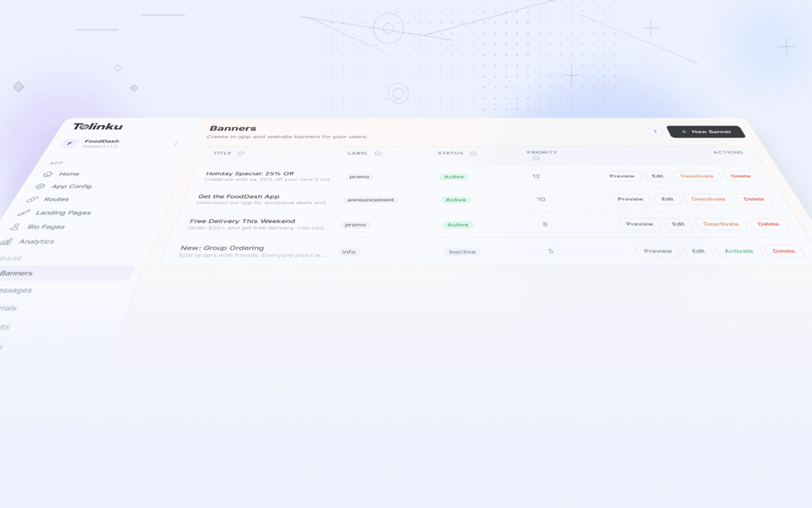Click priority value 10
Screen dimensions: 812x508
point(541,199)
